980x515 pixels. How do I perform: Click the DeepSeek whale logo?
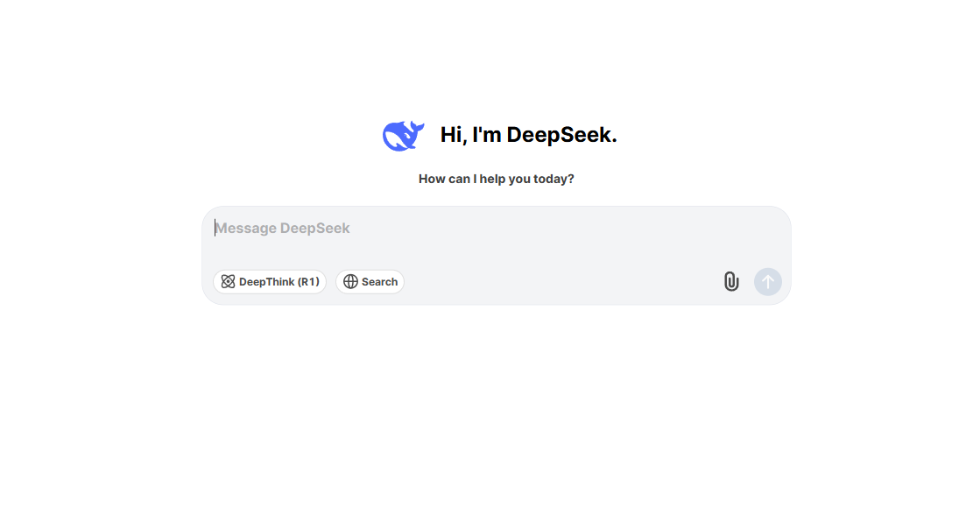pyautogui.click(x=403, y=136)
